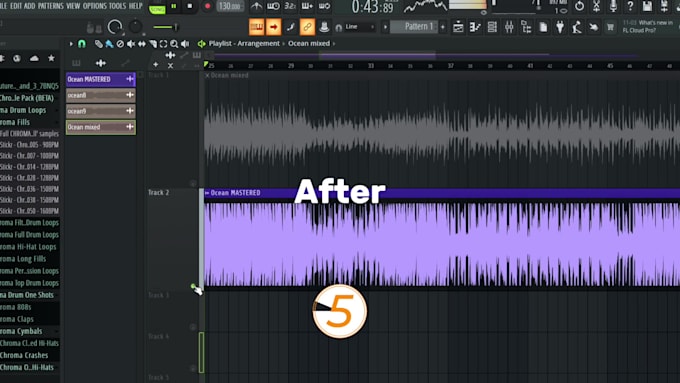Toggle wait for input before playing
680x383 pixels.
point(273,6)
